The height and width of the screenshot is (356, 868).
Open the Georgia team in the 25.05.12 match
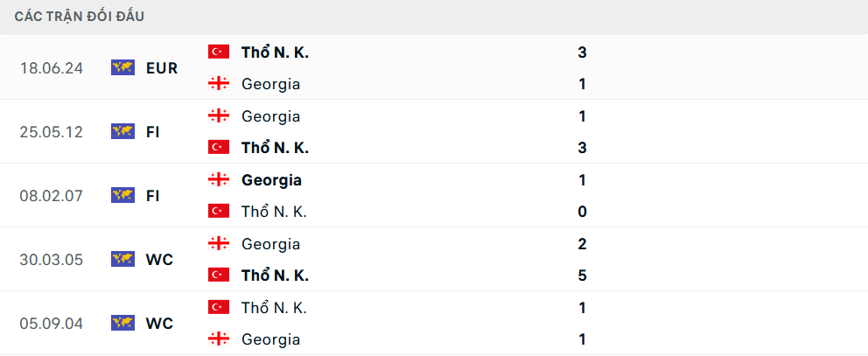click(270, 116)
